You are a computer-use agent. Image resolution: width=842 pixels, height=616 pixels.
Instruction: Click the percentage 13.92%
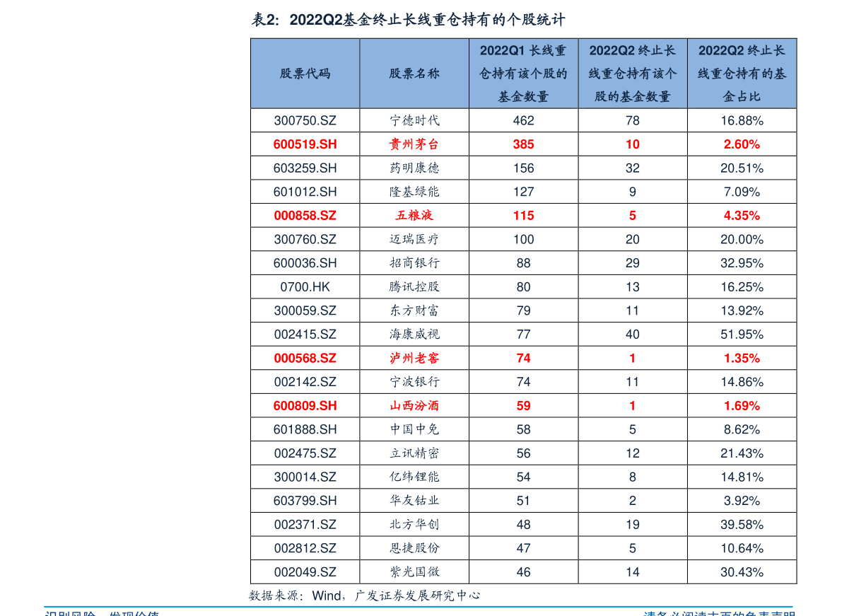(742, 310)
